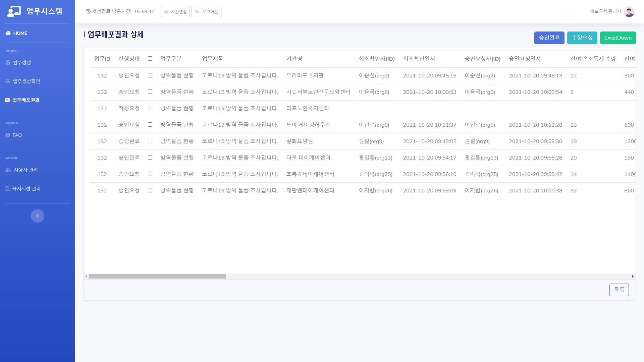Viewport: 644px width, 362px height.
Task: Extend session with 시간연장 button
Action: click(175, 12)
